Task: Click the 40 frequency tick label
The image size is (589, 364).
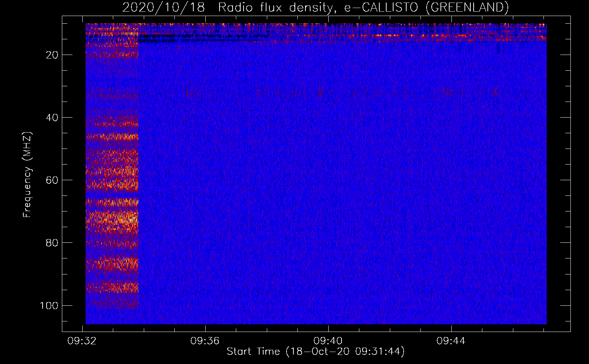Action: [52, 118]
